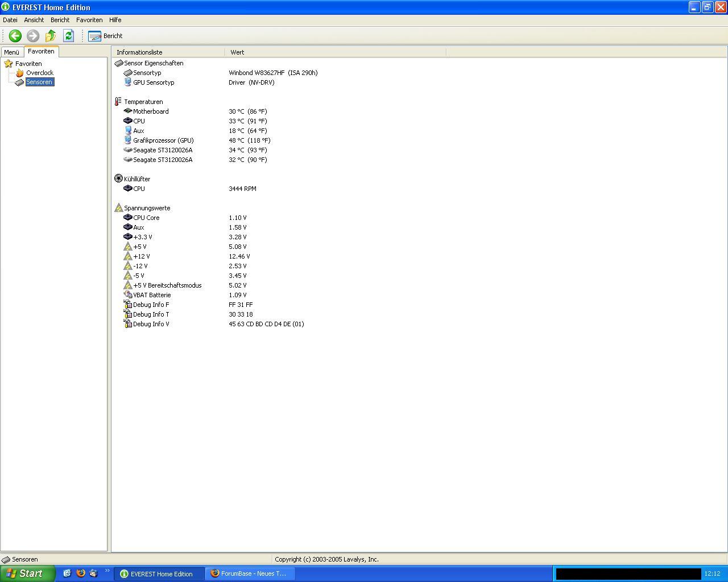This screenshot has height=582, width=728.
Task: Click the +5 V Bereitschaftsmodus row icon
Action: (128, 285)
